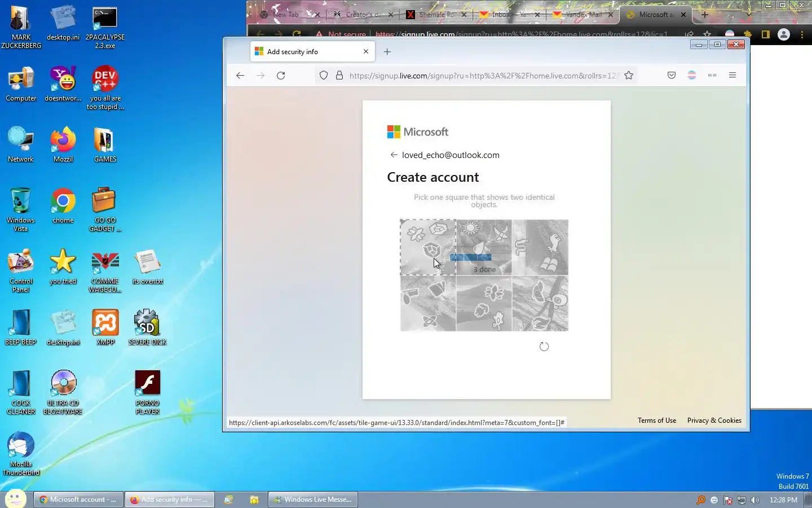Open the Firefox hamburger application menu

[x=732, y=75]
